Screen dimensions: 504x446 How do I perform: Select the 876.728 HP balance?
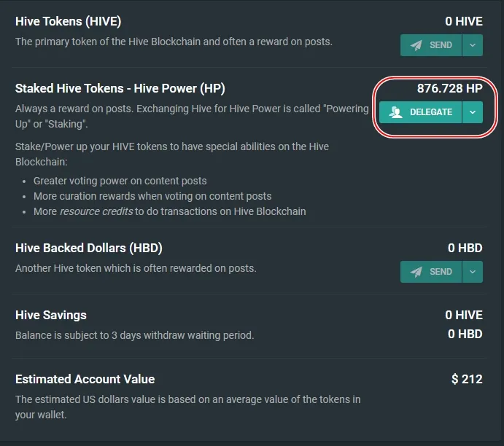449,89
